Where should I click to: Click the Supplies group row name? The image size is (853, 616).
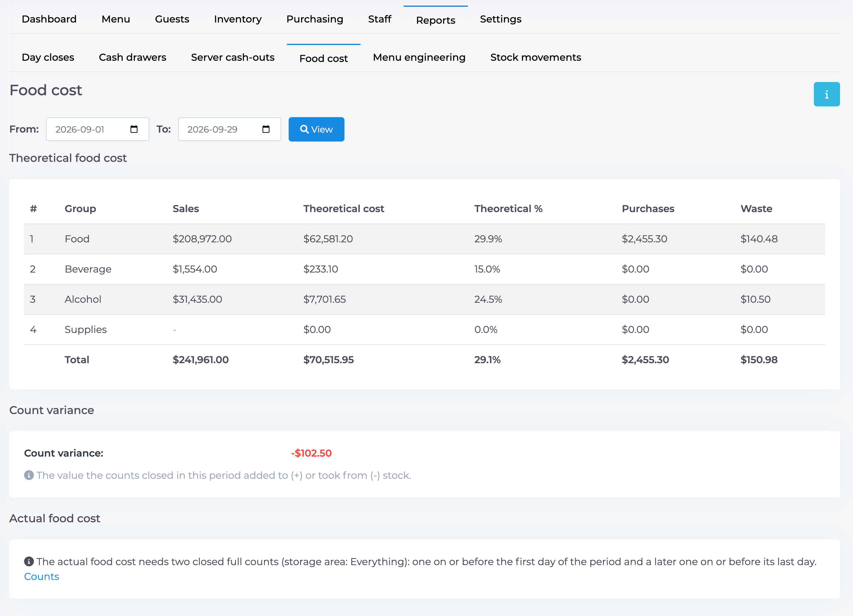pyautogui.click(x=86, y=330)
